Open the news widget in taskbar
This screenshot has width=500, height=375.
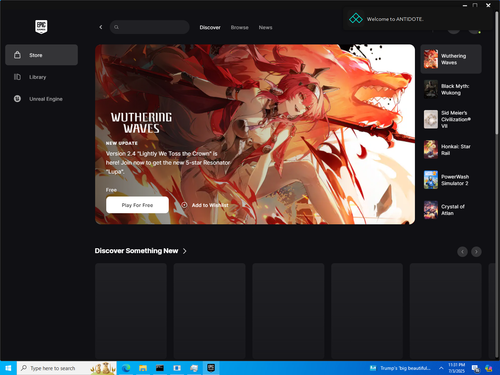pos(400,368)
